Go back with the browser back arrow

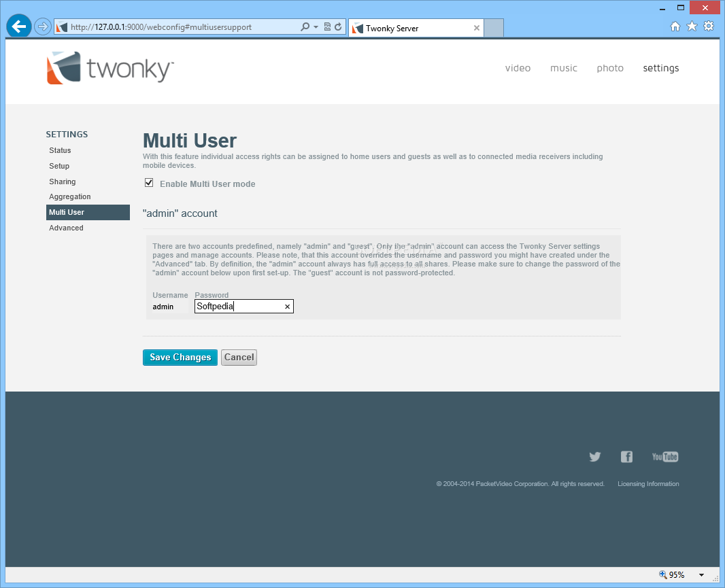18,27
